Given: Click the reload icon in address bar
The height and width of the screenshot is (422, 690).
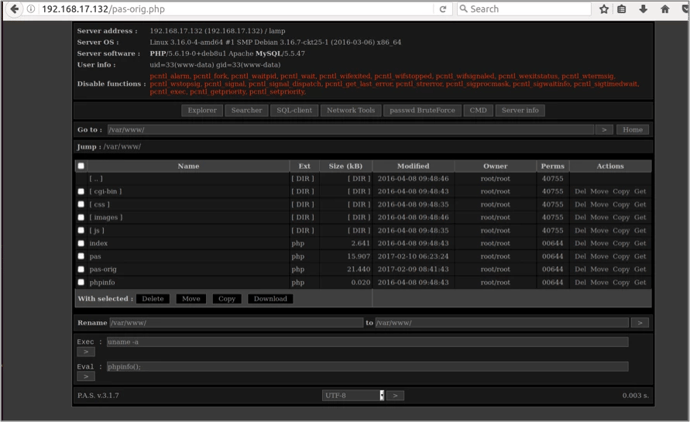Looking at the screenshot, I should point(445,9).
